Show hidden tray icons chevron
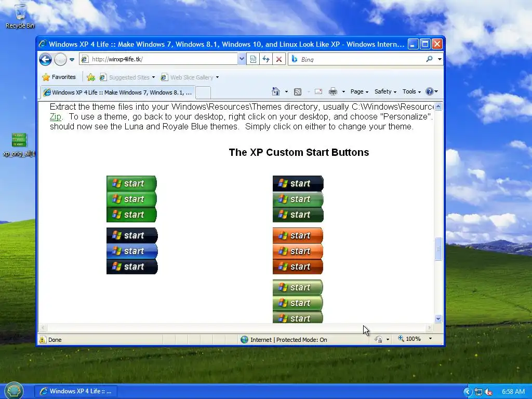The image size is (532, 399). click(x=468, y=392)
